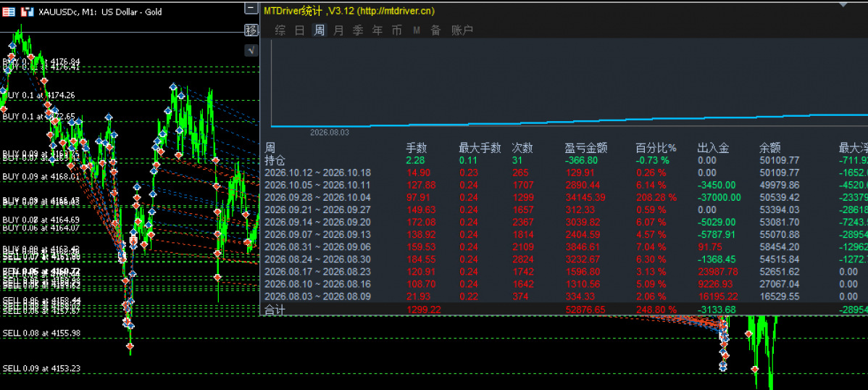868x390 pixels.
Task: Switch to the 综 summary tab
Action: click(x=280, y=30)
